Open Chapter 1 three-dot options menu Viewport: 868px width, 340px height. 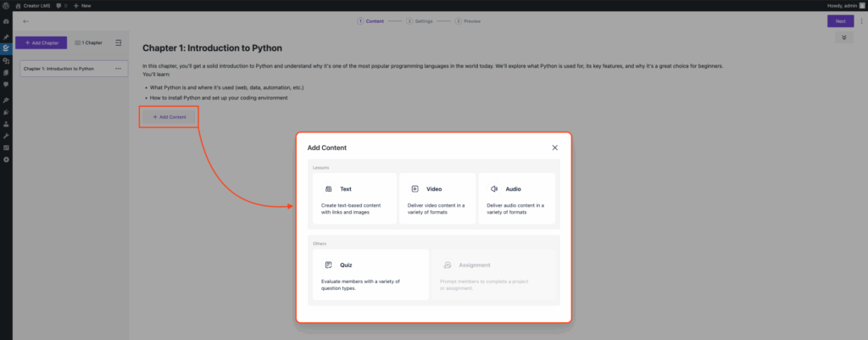[118, 69]
